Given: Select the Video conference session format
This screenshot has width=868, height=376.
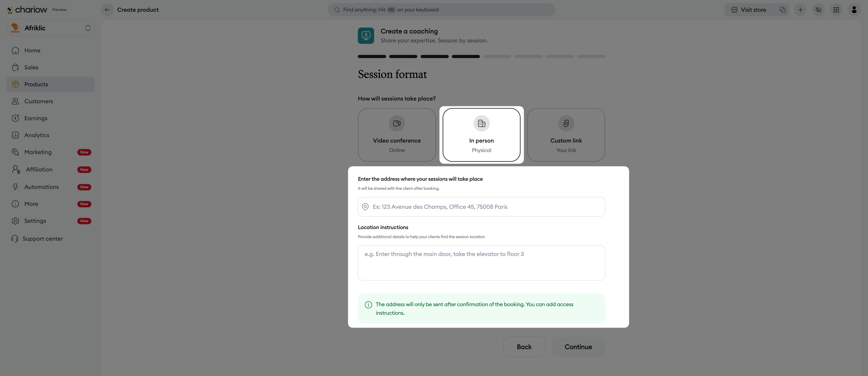Looking at the screenshot, I should pos(397,135).
